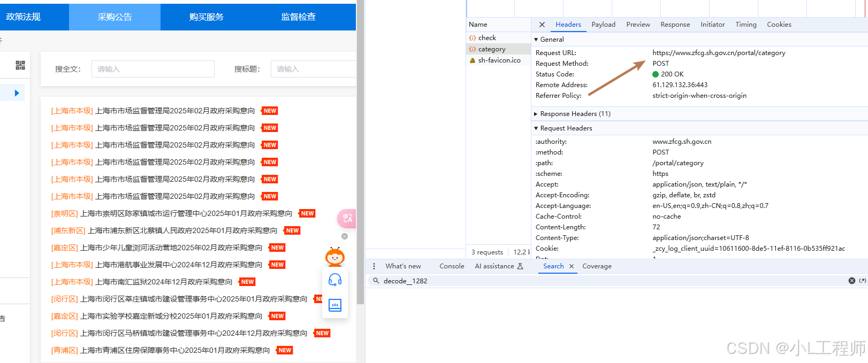The height and width of the screenshot is (363, 868).
Task: Click Remote Address 61.129.132.36:443
Action: coord(680,85)
